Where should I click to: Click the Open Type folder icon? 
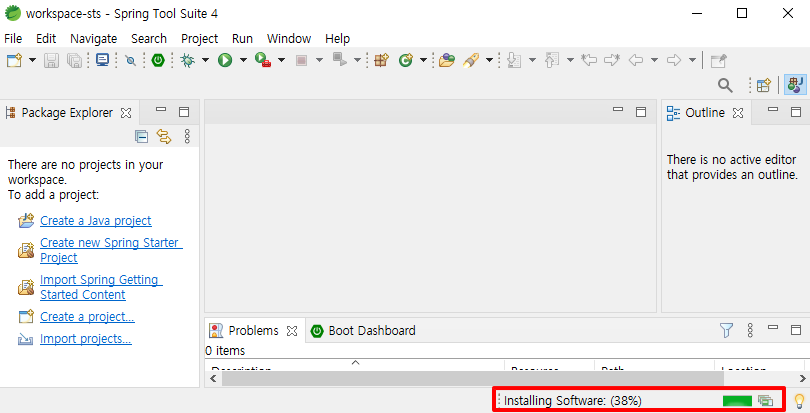pyautogui.click(x=447, y=60)
